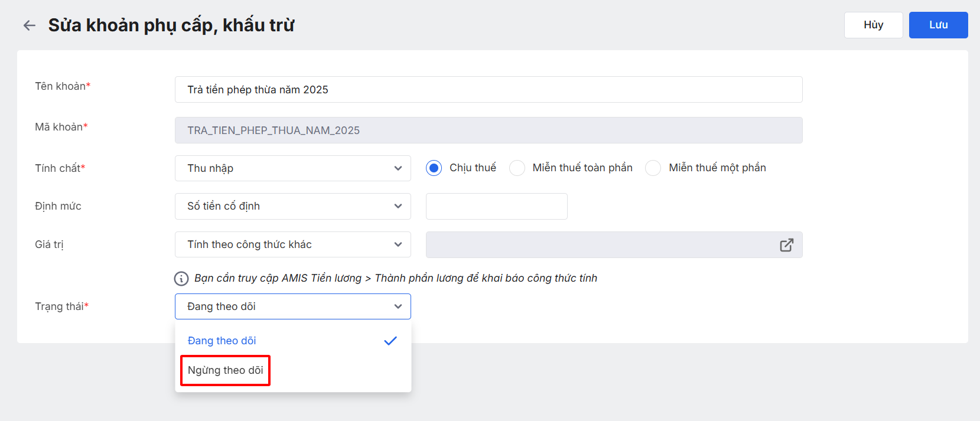980x421 pixels.
Task: Click the blue checkmark beside Đang theo dõi
Action: [x=390, y=341]
